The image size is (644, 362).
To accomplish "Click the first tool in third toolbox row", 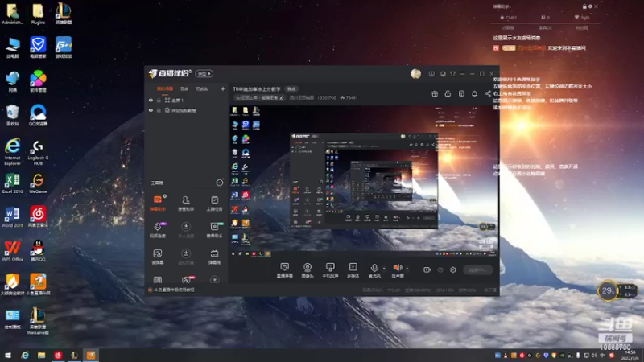I will 158,256.
